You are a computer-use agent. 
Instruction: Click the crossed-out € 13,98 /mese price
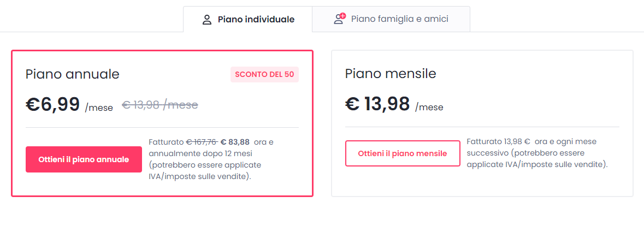coord(159,105)
